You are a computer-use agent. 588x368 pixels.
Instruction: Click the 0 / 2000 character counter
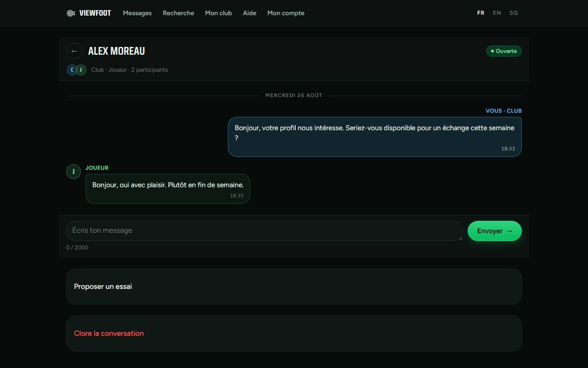point(77,247)
